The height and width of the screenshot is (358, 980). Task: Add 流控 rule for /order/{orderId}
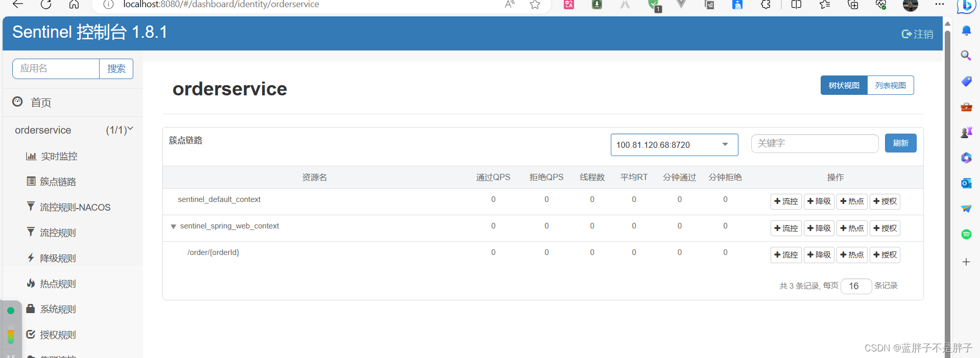(x=786, y=254)
